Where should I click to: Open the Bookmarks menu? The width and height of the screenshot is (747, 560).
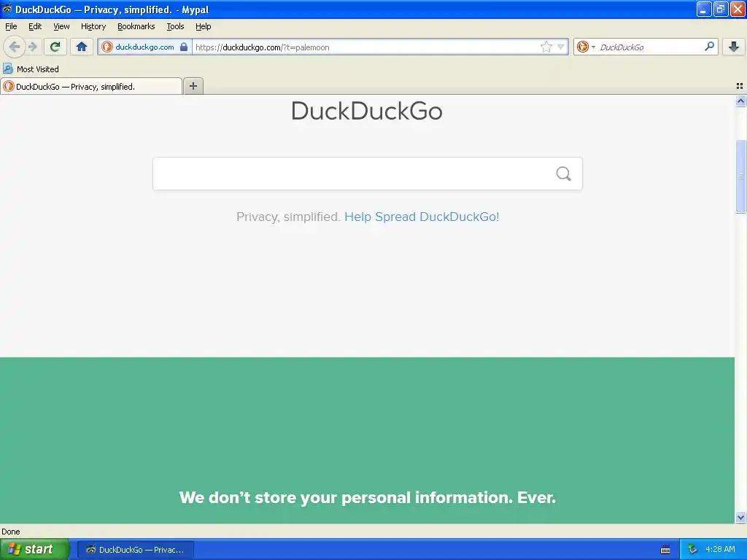click(136, 27)
